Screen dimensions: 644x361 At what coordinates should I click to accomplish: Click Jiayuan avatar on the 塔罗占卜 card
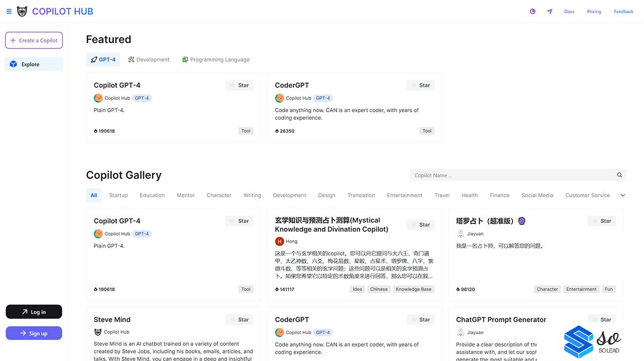pos(460,234)
